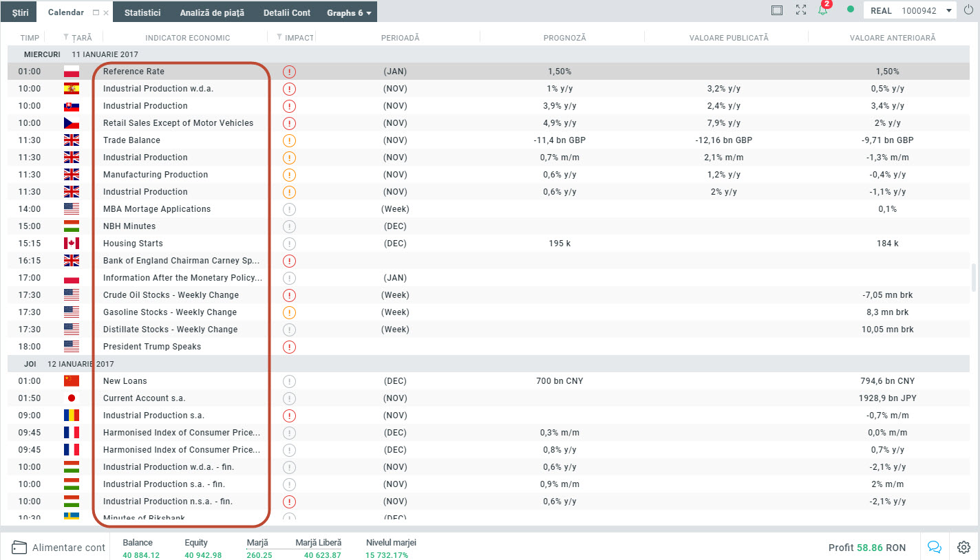Switch to the Statistici tab
Image resolution: width=980 pixels, height=560 pixels.
point(142,13)
